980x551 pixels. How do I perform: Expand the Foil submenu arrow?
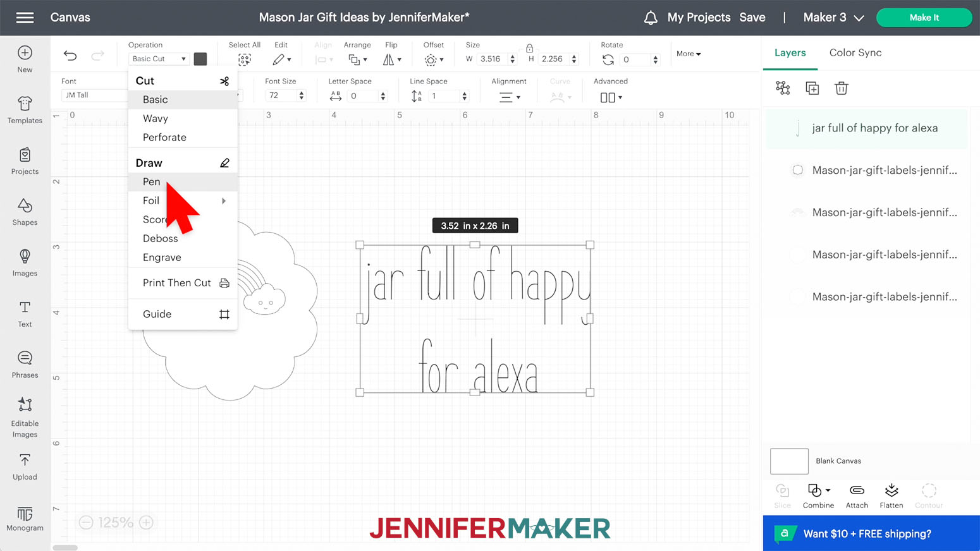coord(224,201)
